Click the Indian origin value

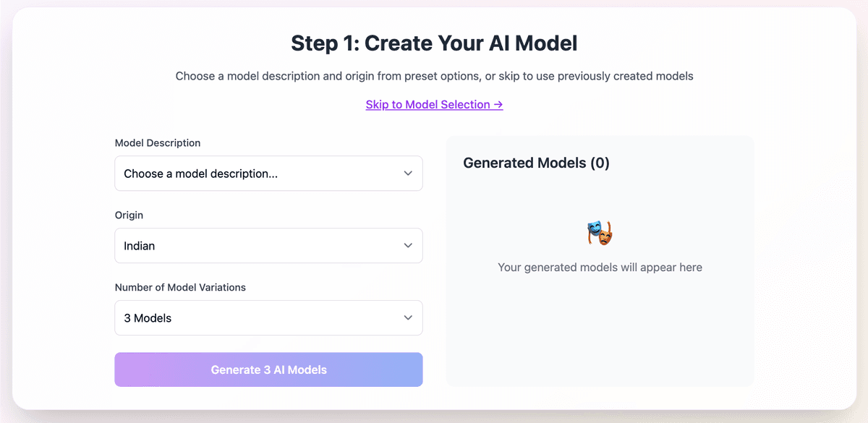(139, 246)
